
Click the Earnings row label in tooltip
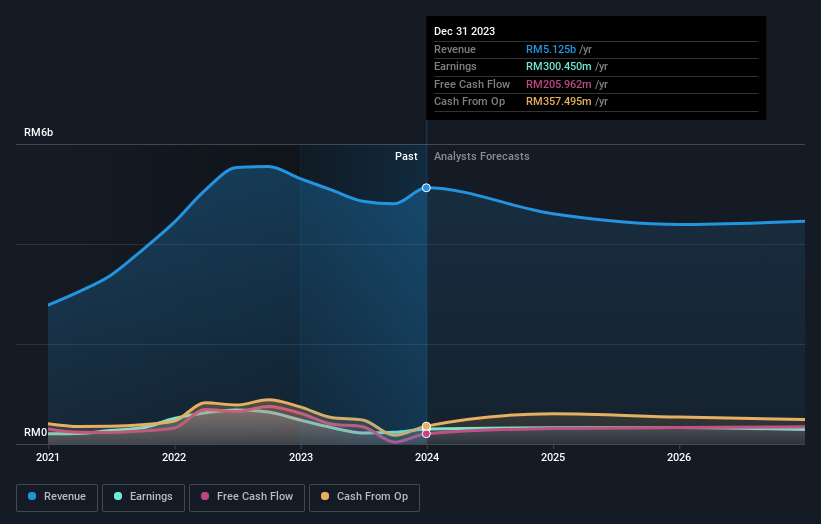click(x=456, y=66)
